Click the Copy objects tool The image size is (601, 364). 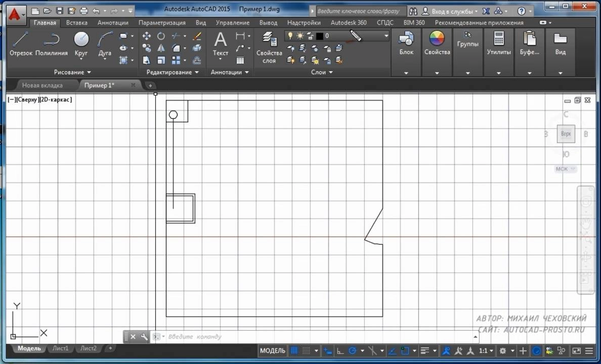point(146,48)
